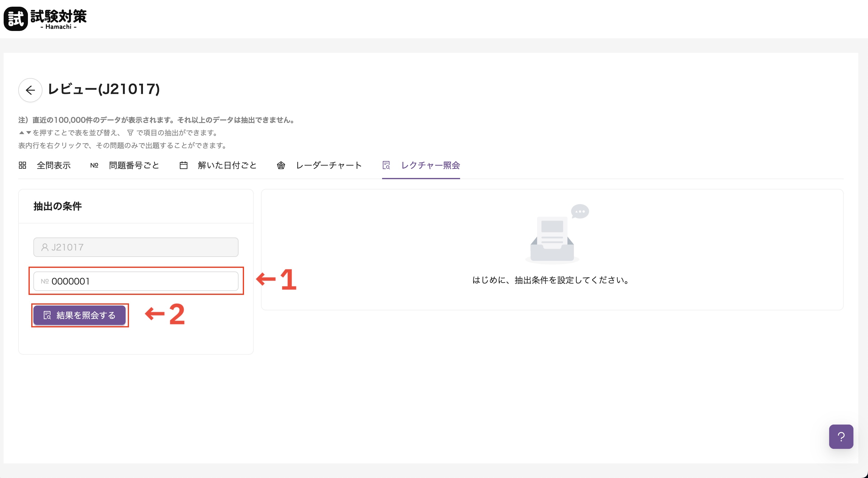
Task: Click the はじめに、抽出条件を設定してください message
Action: (551, 280)
